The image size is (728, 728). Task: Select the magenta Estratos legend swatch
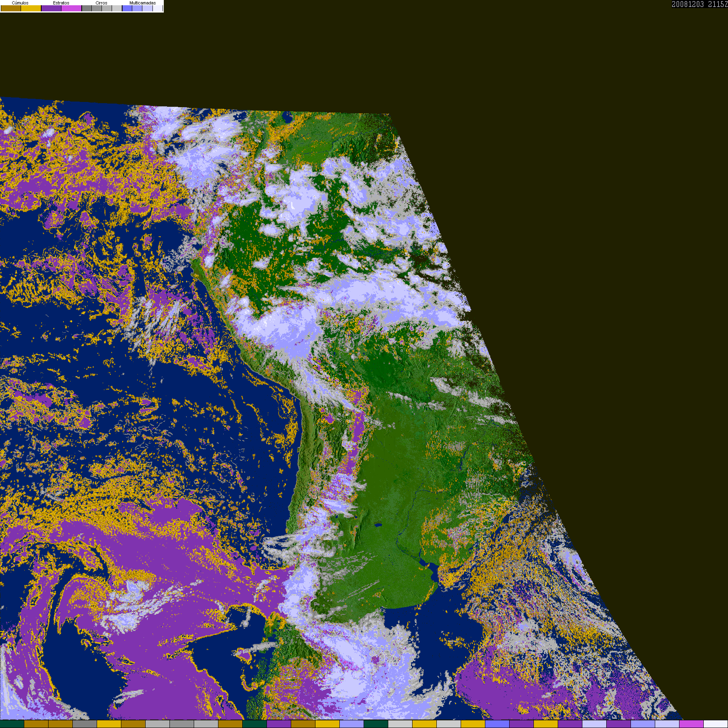click(71, 8)
